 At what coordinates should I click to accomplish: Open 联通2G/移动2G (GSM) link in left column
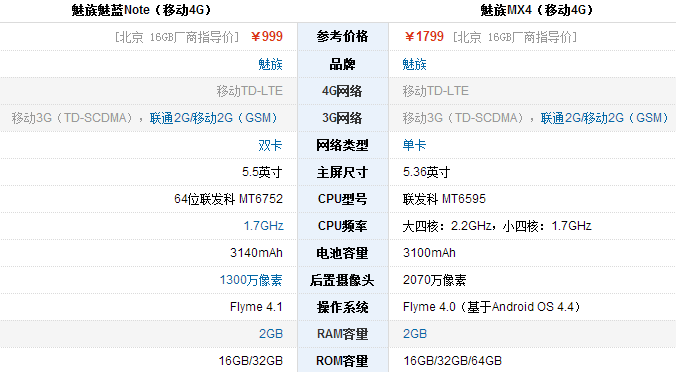click(214, 118)
